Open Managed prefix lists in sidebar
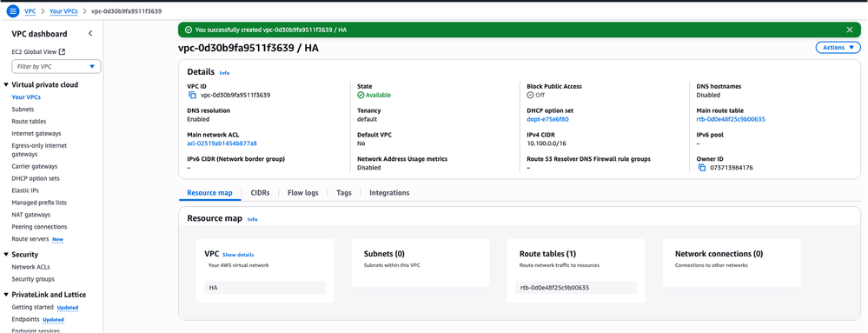Screen dimensions: 868x333 (x=39, y=203)
